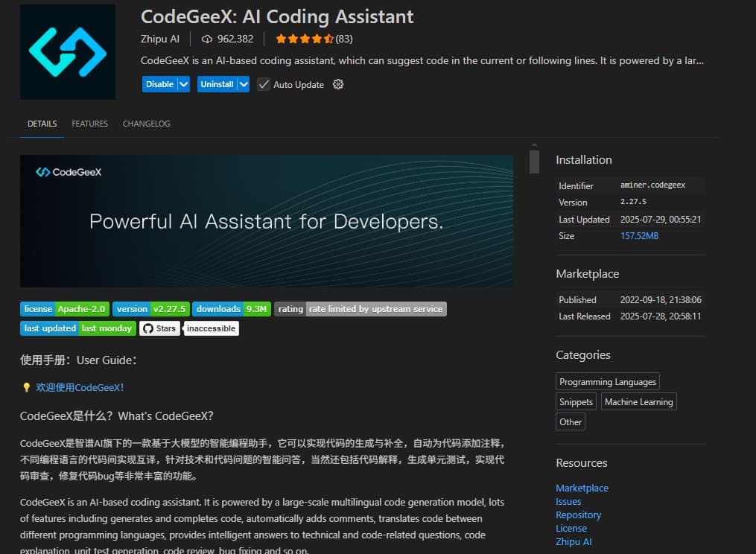
Task: Click the (83) ratings count
Action: coord(344,39)
